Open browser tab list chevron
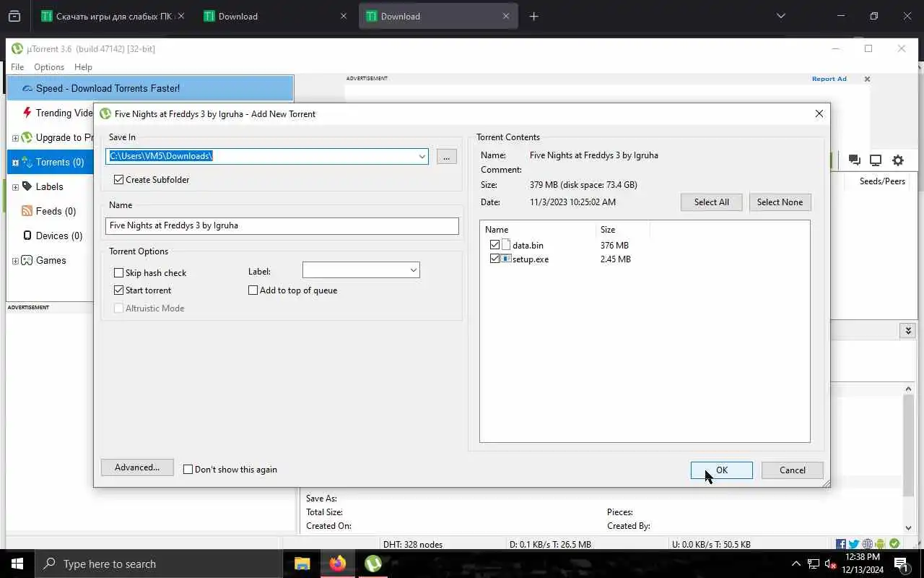The width and height of the screenshot is (924, 578). [x=780, y=16]
